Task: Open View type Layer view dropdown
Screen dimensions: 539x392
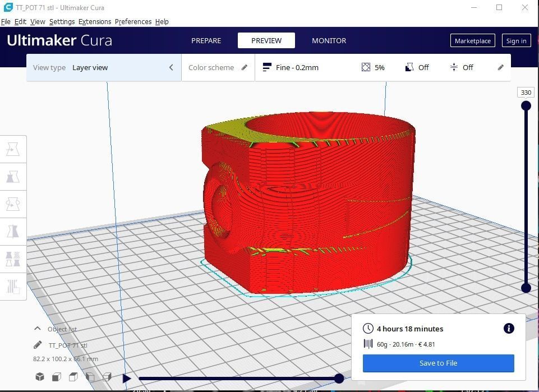Action: click(104, 67)
